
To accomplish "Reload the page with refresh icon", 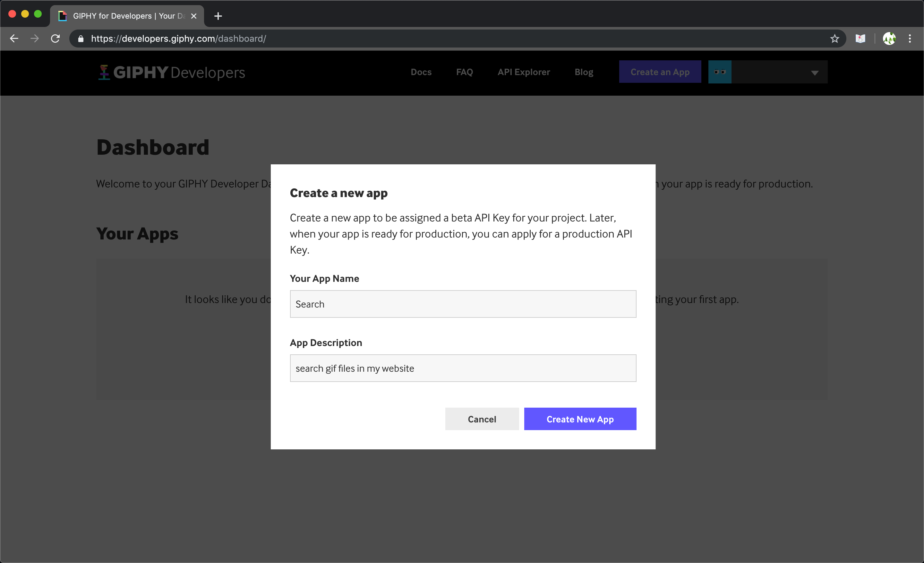I will tap(56, 38).
